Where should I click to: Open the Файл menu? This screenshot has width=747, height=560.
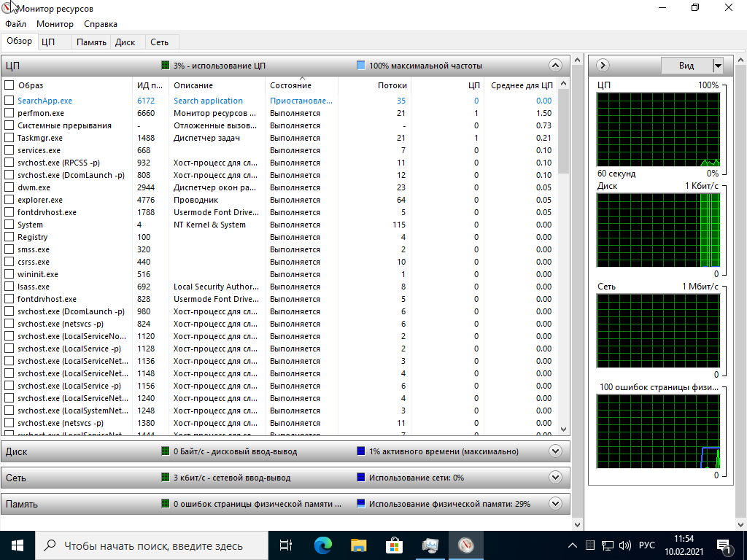[x=16, y=24]
